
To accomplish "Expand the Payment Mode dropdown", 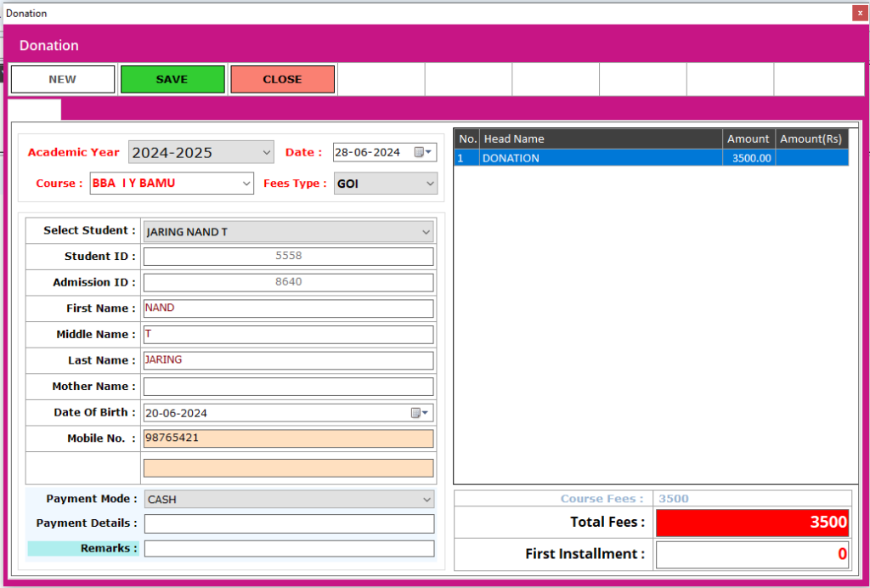I will [x=426, y=500].
